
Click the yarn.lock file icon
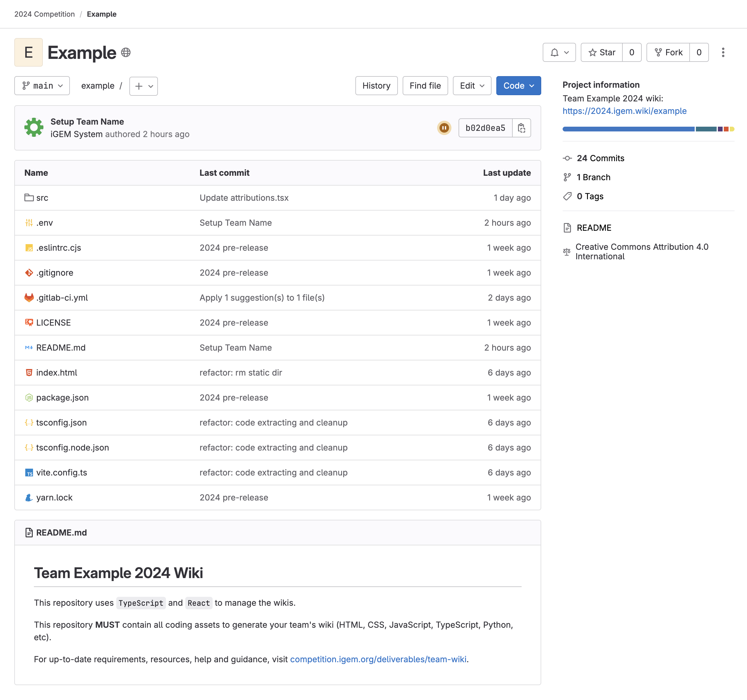point(29,497)
